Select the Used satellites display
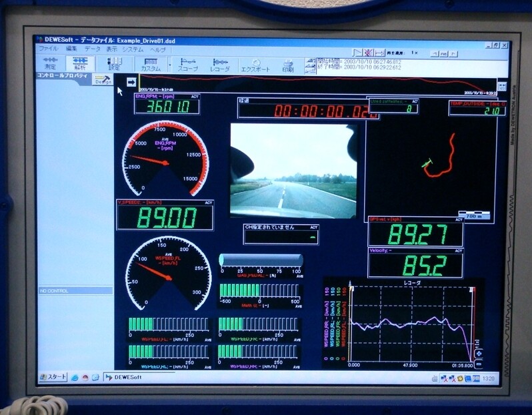The image size is (532, 415). [x=393, y=106]
